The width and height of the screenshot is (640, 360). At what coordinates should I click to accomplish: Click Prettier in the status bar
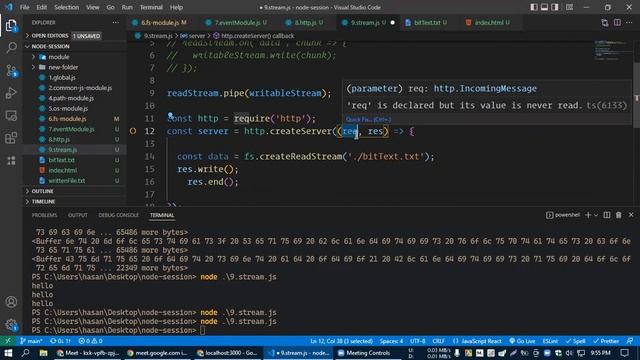pyautogui.click(x=606, y=341)
